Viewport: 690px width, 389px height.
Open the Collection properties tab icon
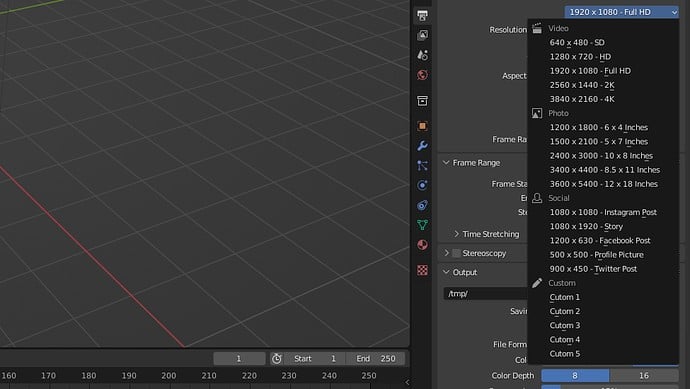(422, 101)
